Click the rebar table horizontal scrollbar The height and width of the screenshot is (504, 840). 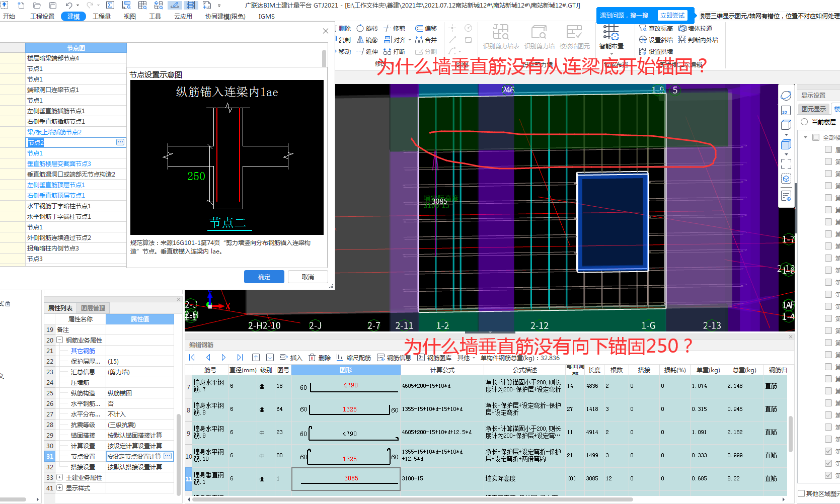(413, 499)
